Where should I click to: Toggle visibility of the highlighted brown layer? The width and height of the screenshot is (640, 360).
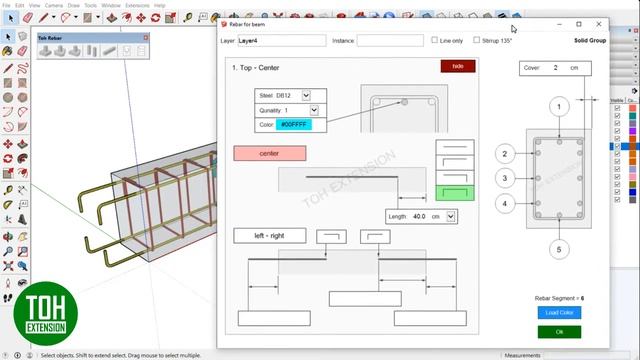click(617, 146)
